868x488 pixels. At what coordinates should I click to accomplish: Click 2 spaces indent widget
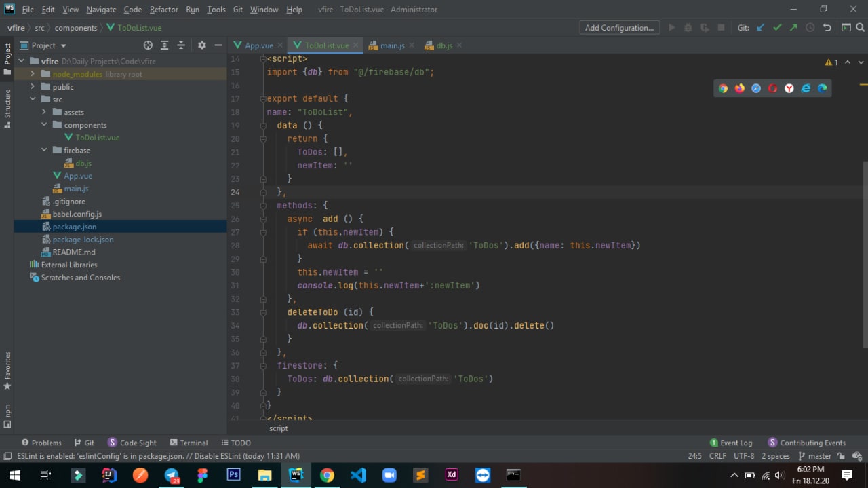click(x=776, y=456)
